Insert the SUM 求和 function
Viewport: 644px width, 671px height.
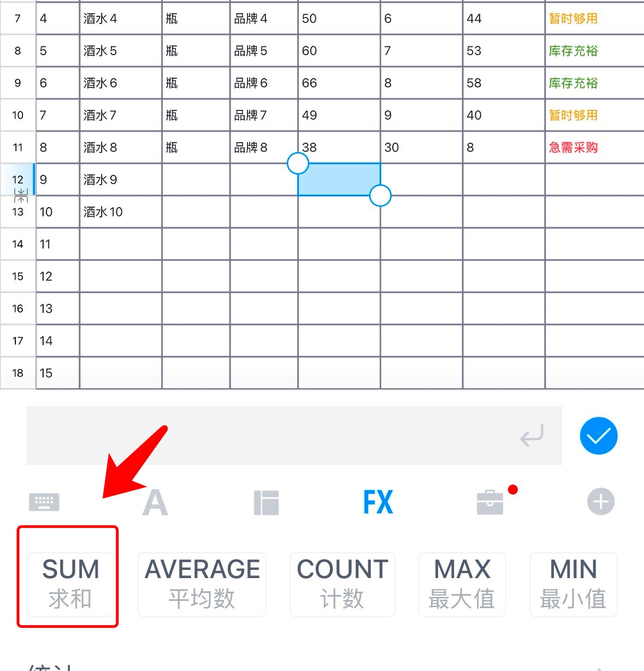pos(70,584)
